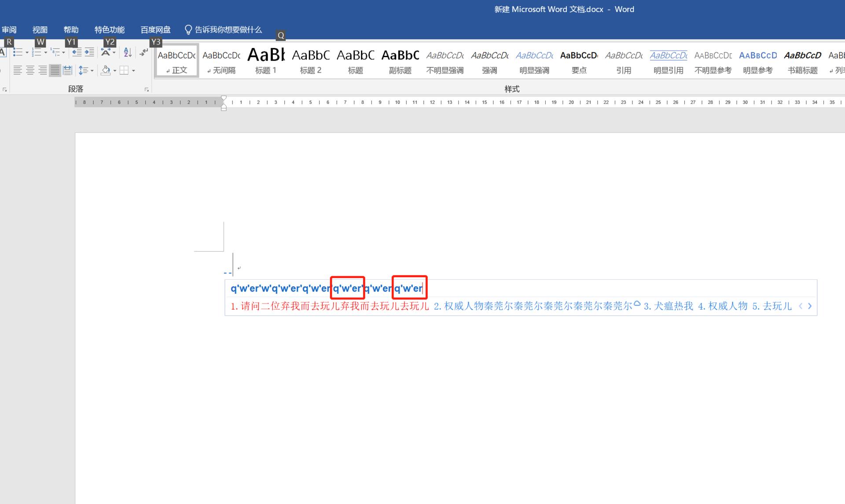Toggle justify text alignment
Viewport: 845px width, 504px height.
[x=55, y=70]
